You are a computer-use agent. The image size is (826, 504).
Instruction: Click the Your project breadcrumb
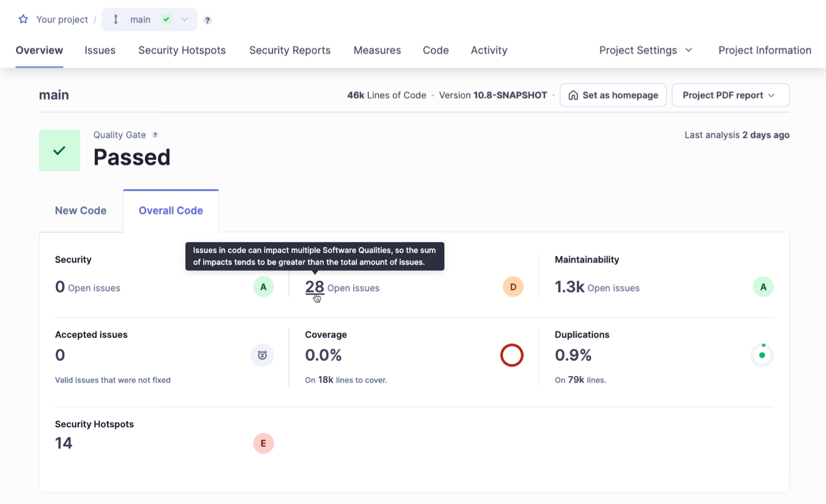(x=61, y=19)
